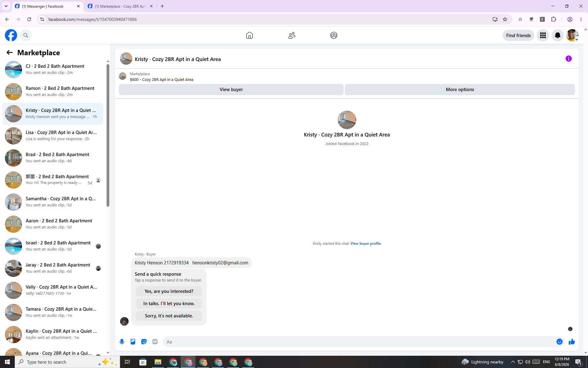
Task: Click More options button
Action: point(460,90)
